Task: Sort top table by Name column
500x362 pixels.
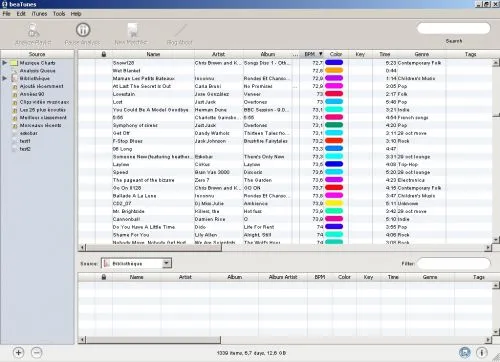Action: (x=153, y=54)
